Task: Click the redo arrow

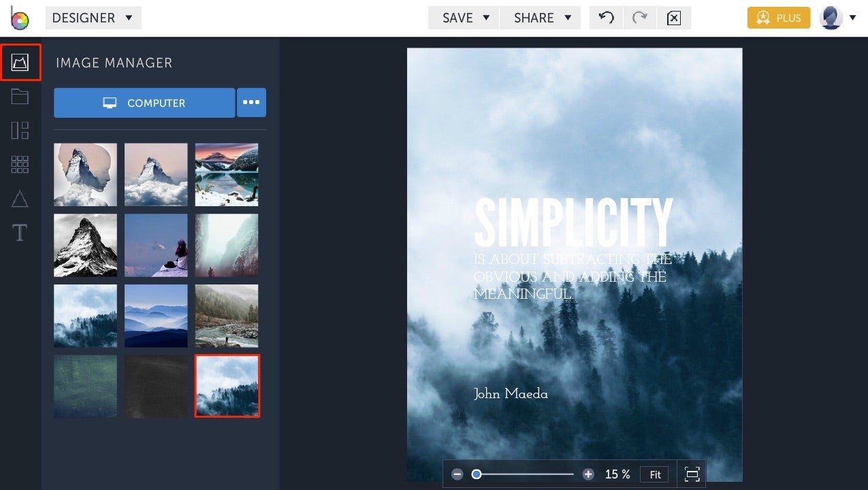Action: click(639, 18)
